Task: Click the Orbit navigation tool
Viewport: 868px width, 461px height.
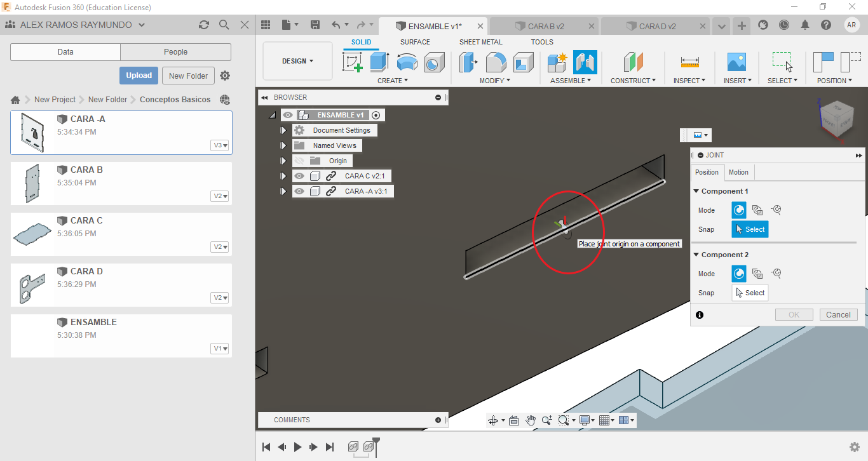Action: click(493, 420)
